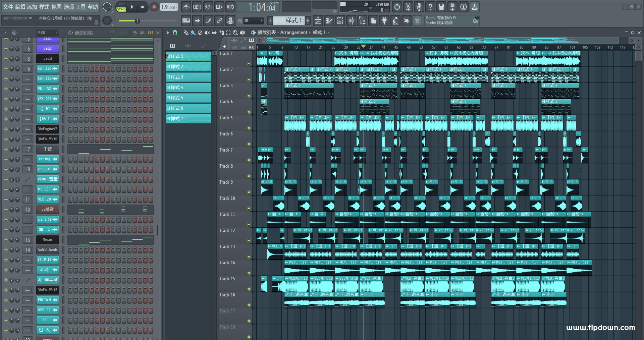Screen dimensions: 644x340
Task: Open the 样式 menu
Action: (44, 7)
